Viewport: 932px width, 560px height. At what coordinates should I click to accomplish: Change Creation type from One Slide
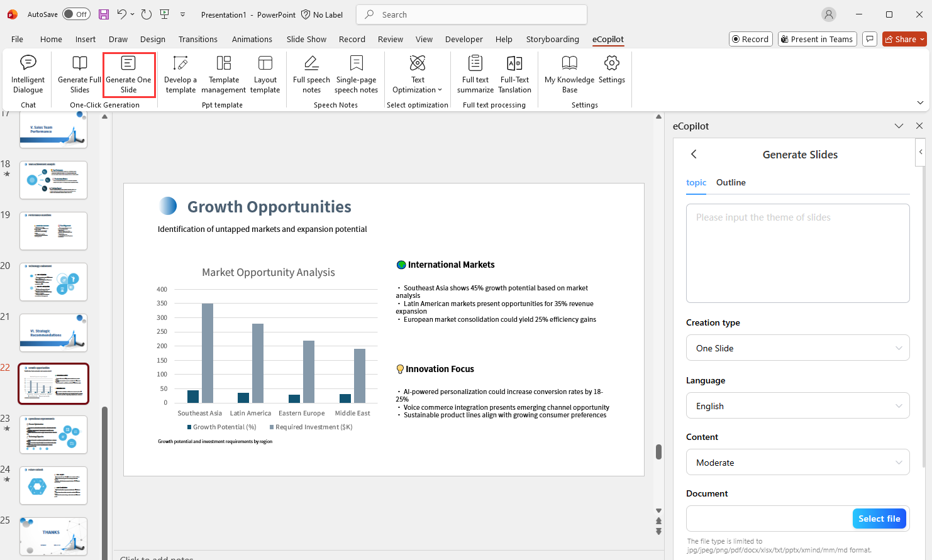click(797, 348)
